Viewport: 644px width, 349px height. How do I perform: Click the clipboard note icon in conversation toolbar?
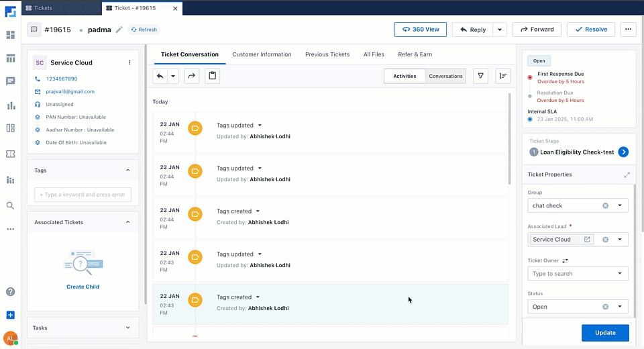[213, 76]
